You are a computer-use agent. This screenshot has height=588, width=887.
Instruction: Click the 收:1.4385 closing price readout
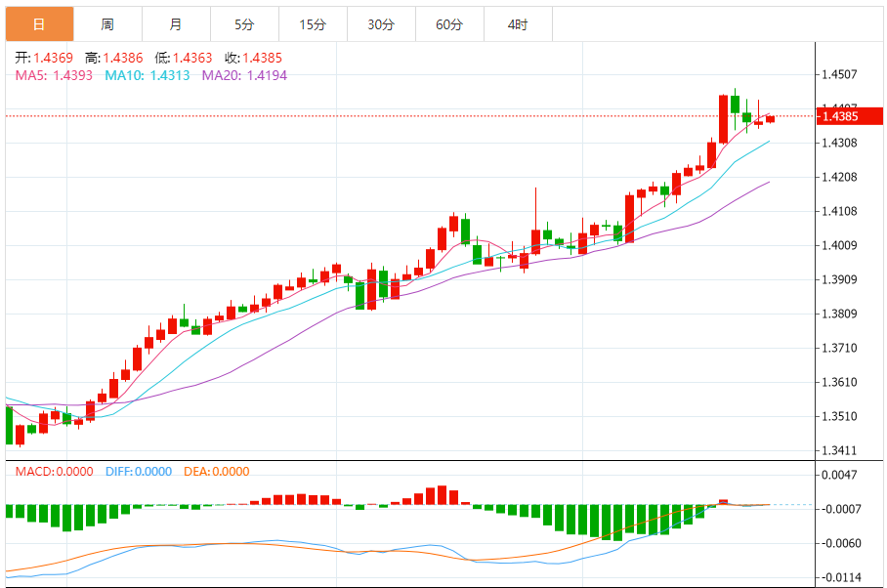(253, 58)
